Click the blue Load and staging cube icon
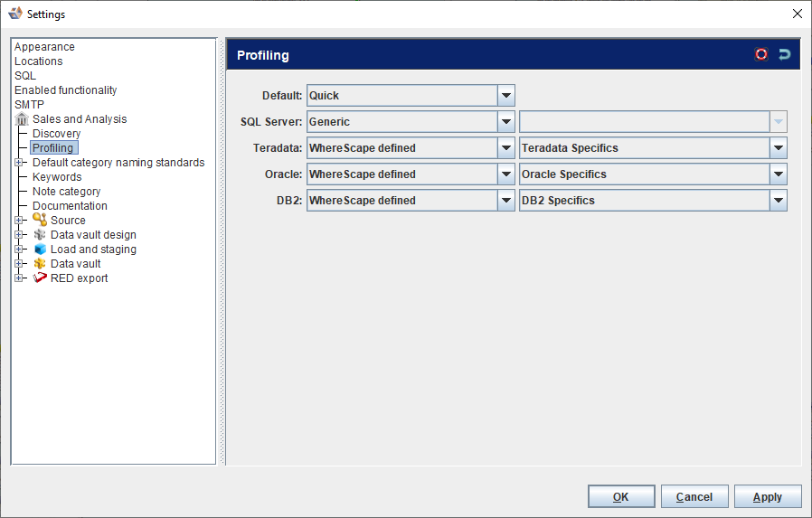This screenshot has width=812, height=518. 40,250
